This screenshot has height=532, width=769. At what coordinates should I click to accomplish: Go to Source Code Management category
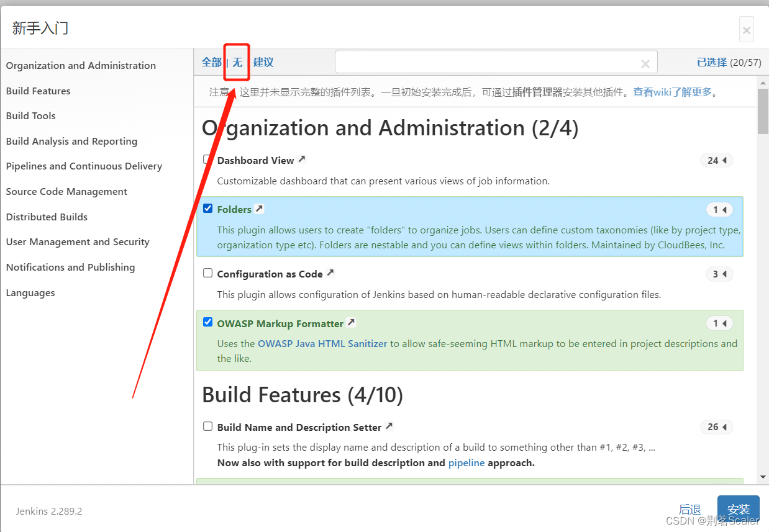click(66, 192)
